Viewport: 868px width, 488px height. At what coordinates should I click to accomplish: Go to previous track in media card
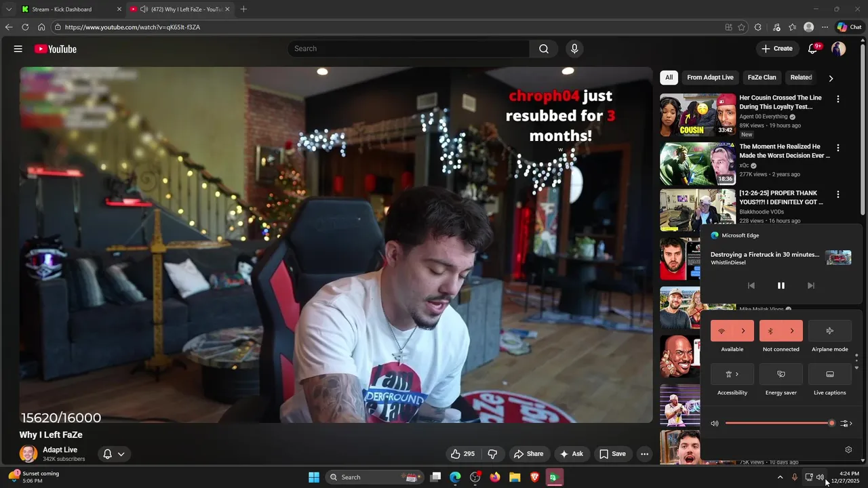click(x=751, y=285)
